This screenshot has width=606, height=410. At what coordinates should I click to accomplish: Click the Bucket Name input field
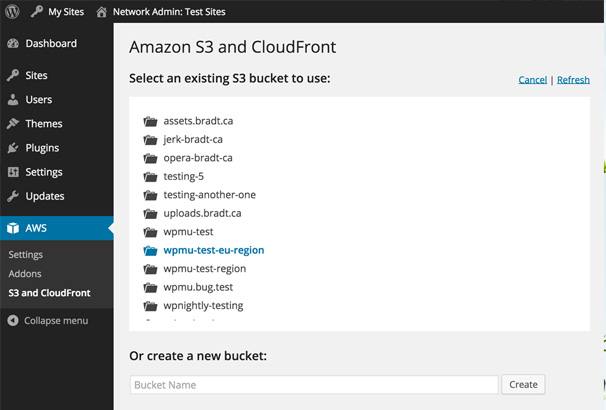pos(314,385)
